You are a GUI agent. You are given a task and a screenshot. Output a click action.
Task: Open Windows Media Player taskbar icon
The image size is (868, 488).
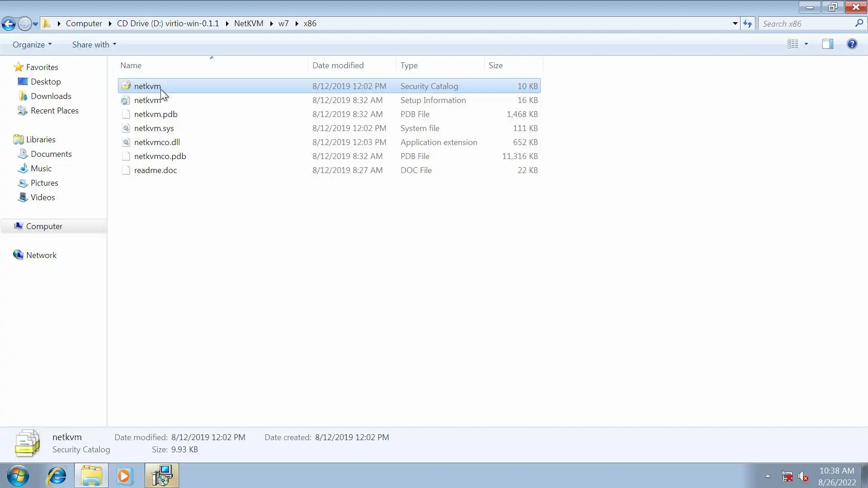(x=125, y=476)
